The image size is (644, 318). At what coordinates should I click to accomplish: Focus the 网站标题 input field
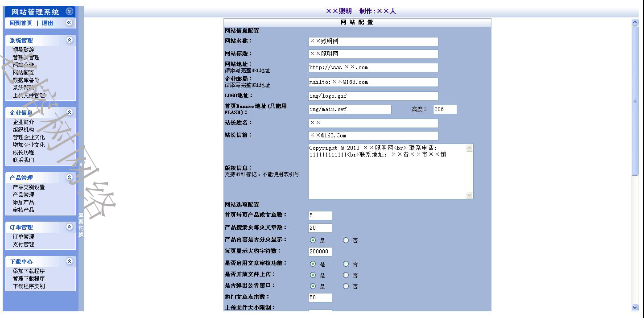click(373, 54)
